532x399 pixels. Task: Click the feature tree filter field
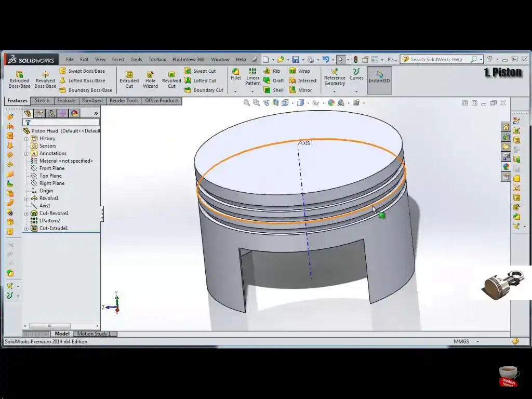point(61,122)
